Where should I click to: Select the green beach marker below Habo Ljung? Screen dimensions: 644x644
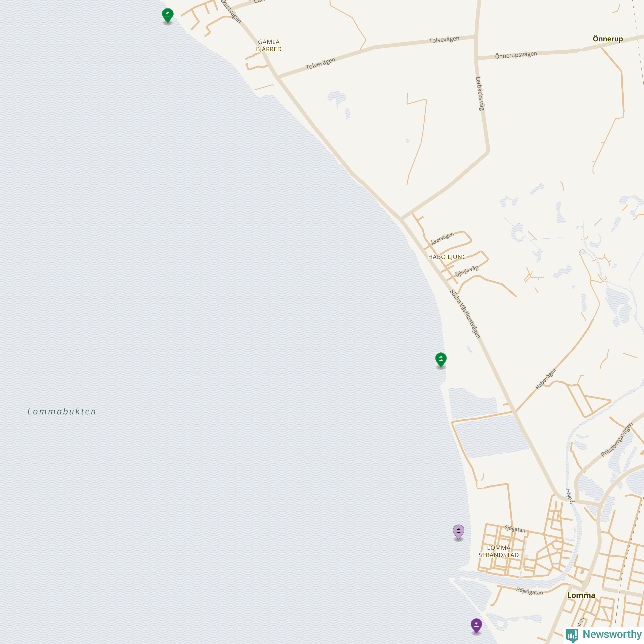tap(441, 360)
